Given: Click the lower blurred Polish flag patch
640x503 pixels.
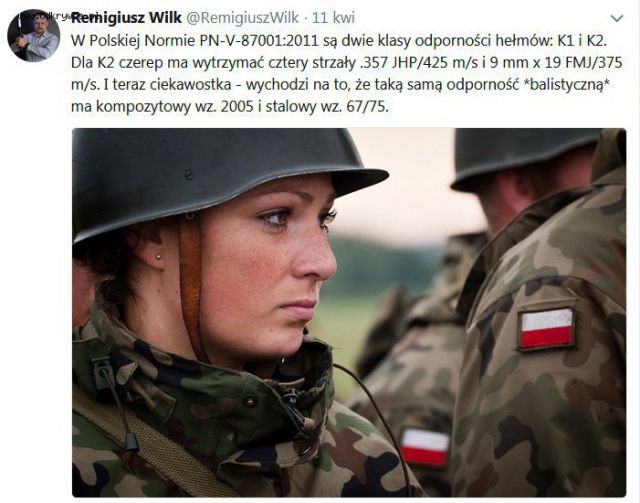Looking at the screenshot, I should [425, 447].
